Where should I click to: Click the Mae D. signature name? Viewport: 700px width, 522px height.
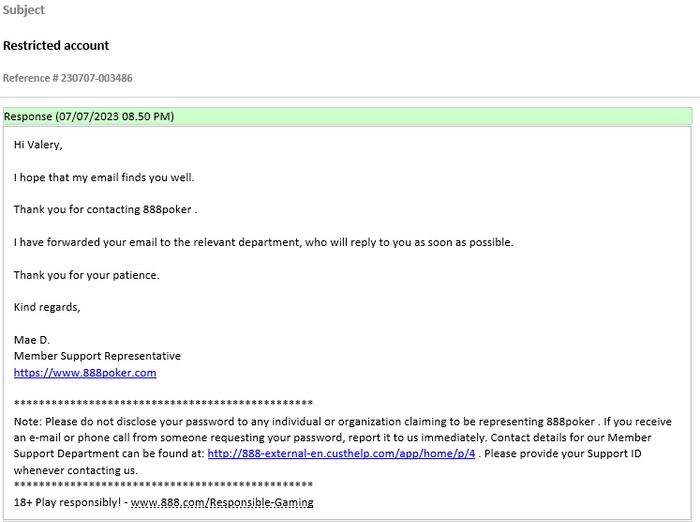(x=32, y=340)
